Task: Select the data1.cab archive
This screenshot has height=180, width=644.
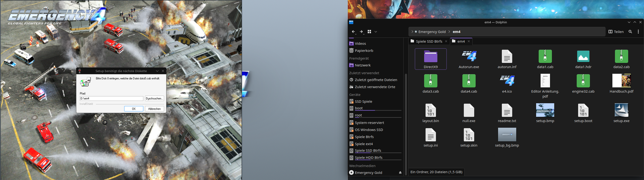Action: click(x=545, y=59)
